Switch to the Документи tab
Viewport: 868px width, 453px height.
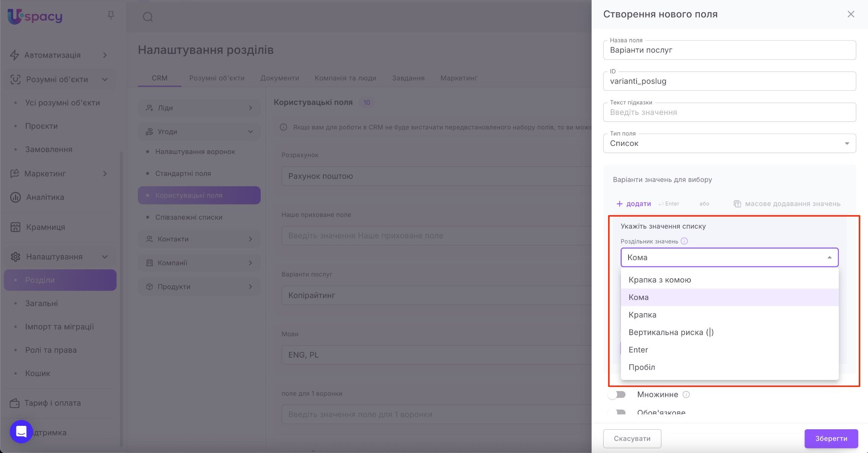point(279,78)
